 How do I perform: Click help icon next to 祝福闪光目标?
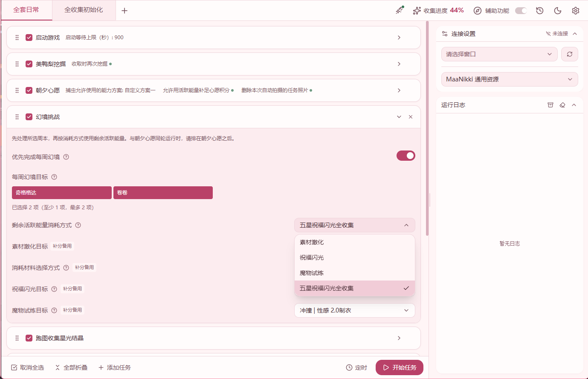click(x=54, y=289)
